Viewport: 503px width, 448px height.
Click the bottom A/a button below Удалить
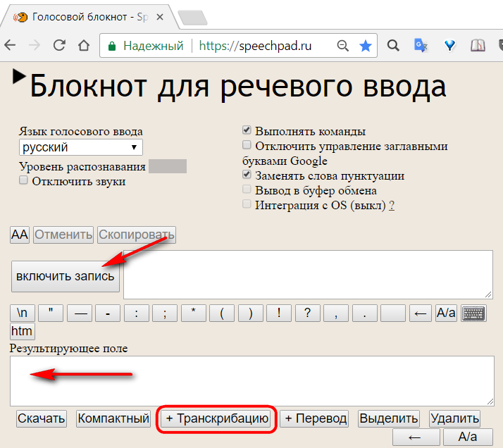pyautogui.click(x=468, y=437)
